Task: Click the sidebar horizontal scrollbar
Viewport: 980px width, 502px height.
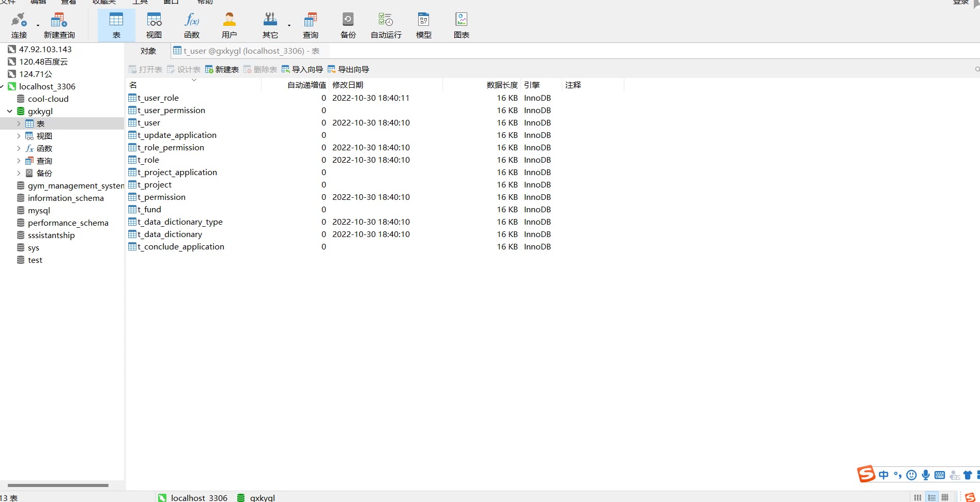Action: click(58, 485)
